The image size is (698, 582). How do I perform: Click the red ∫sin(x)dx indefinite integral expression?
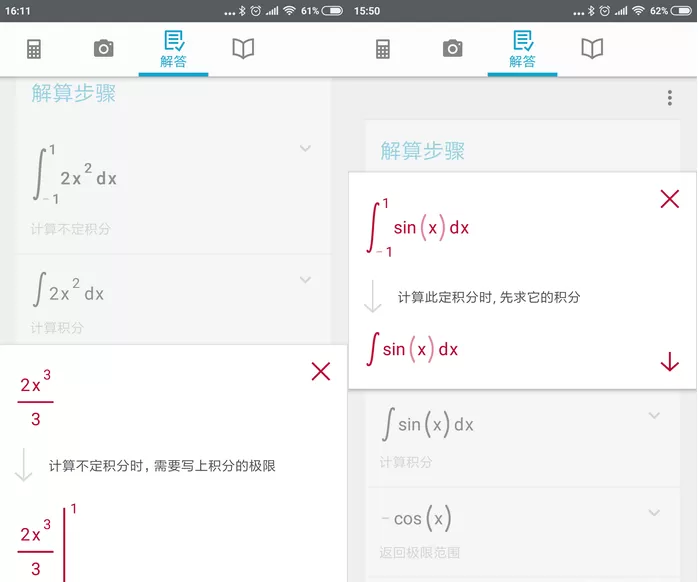[412, 349]
